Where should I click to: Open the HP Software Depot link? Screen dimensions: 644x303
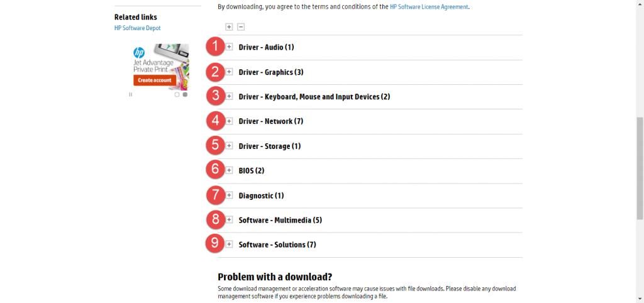138,28
